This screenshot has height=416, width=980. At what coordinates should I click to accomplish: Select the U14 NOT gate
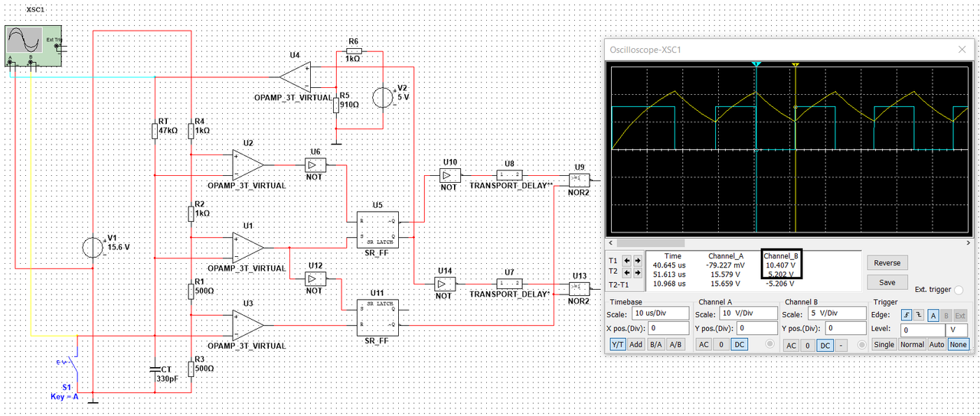445,284
